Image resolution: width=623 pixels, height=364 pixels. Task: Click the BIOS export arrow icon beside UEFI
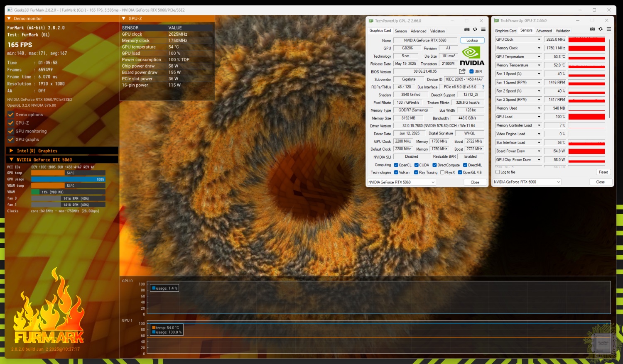(x=462, y=71)
